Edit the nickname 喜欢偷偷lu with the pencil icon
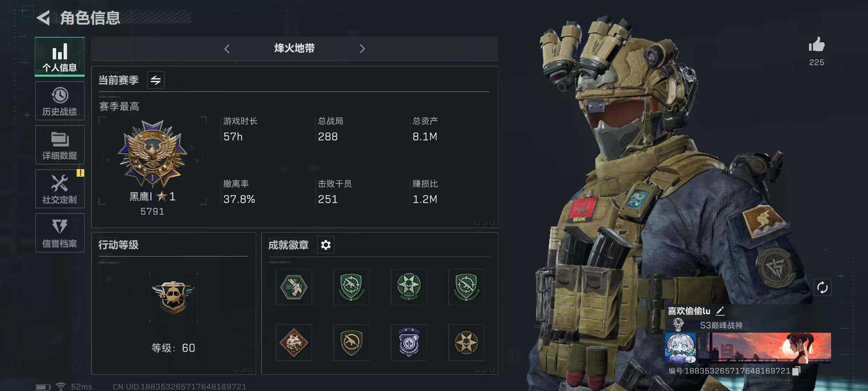 720,311
